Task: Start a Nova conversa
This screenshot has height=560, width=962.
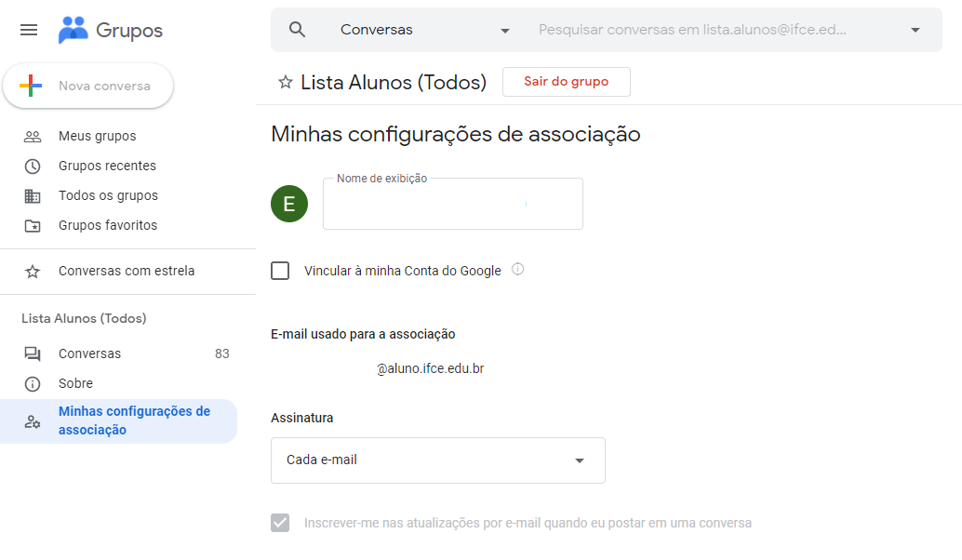Action: [x=88, y=86]
